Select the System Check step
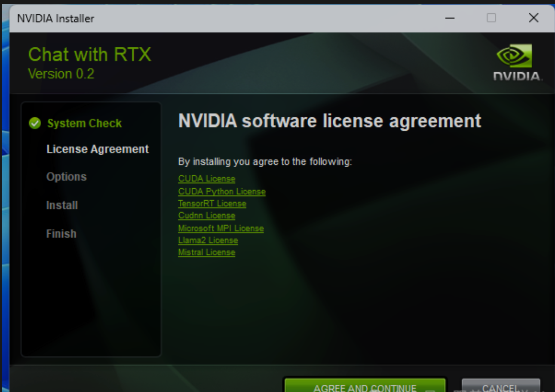The width and height of the screenshot is (555, 392). (x=84, y=123)
